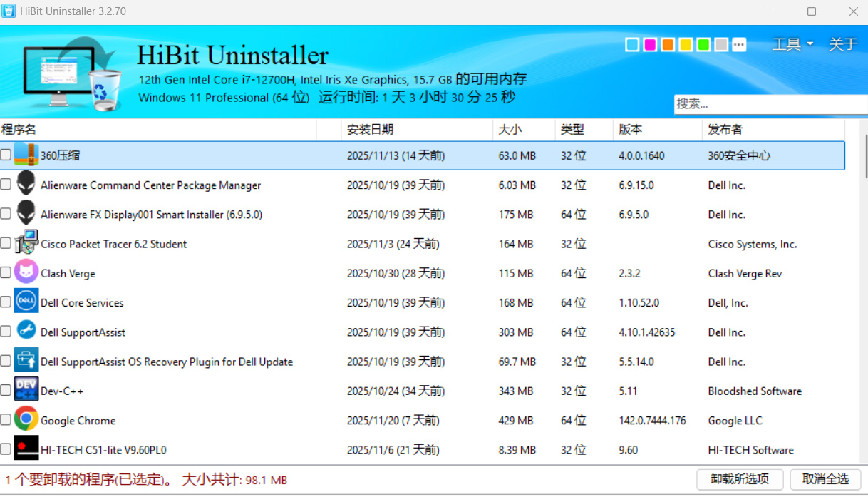This screenshot has width=868, height=497.
Task: Click install date 2025/11/3 (24 天前)
Action: pos(393,244)
